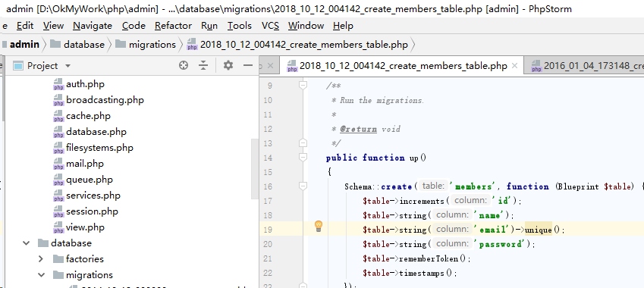Fold the up() function at line 14
Image resolution: width=644 pixels, height=288 pixels.
[x=303, y=158]
